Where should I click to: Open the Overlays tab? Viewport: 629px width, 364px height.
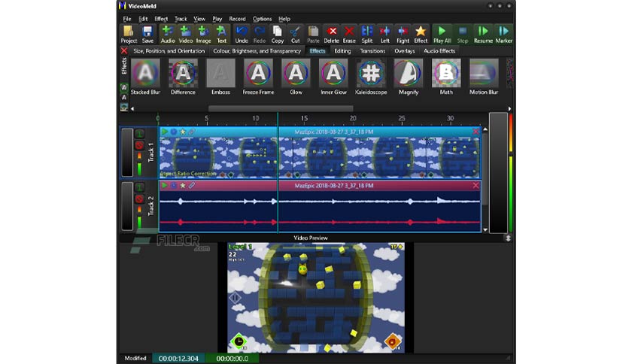(x=404, y=51)
